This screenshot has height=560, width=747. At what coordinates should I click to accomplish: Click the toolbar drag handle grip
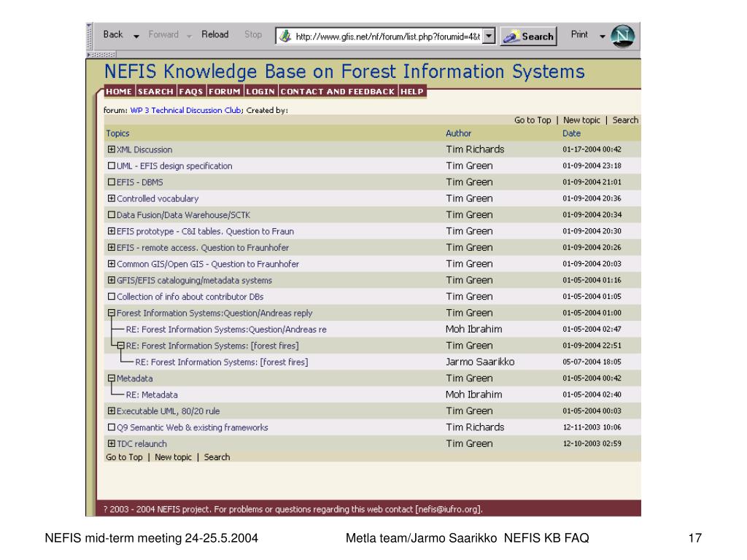[89, 36]
